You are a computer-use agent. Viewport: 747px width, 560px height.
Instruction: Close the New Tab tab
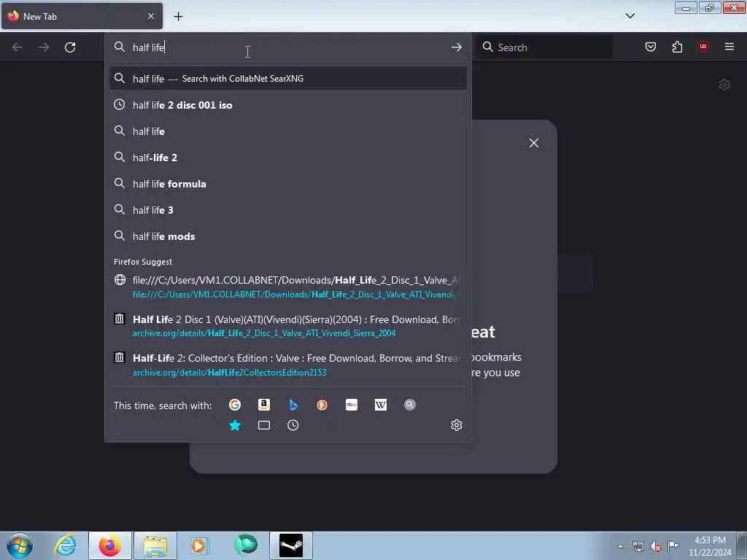click(x=151, y=16)
